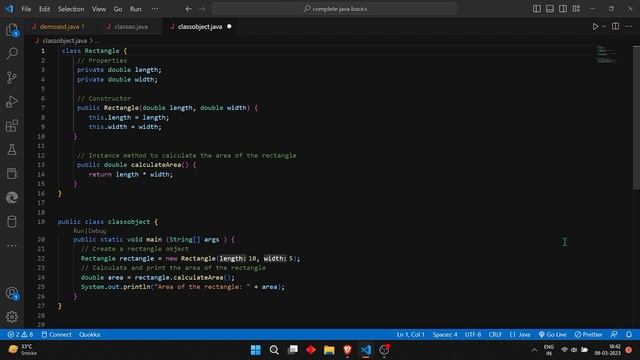The height and width of the screenshot is (360, 640).
Task: Toggle the primary side bar layout
Action: (x=537, y=9)
